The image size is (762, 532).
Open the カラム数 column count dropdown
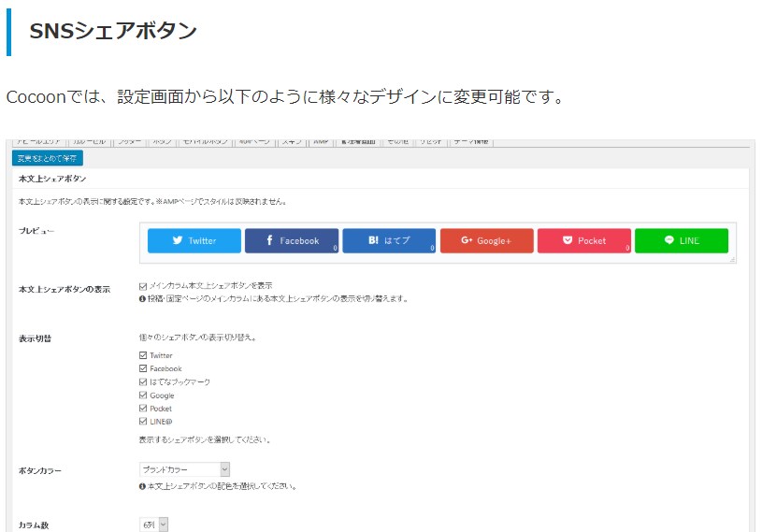click(153, 525)
